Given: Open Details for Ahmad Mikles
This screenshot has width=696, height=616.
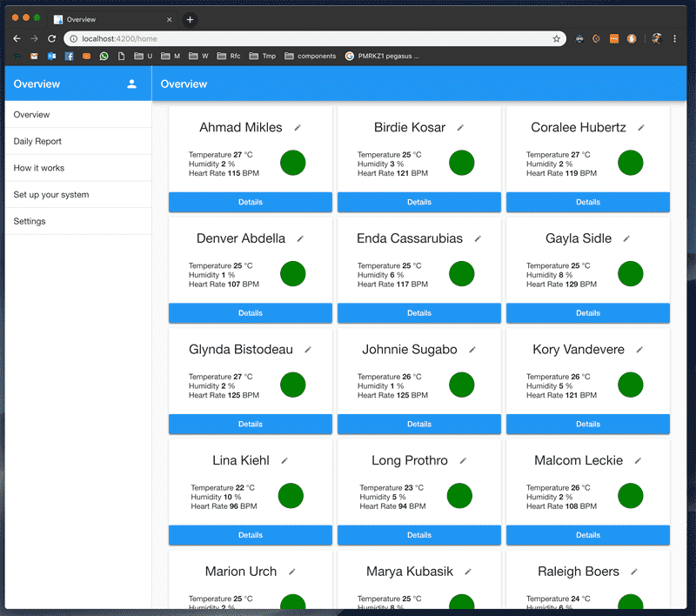Looking at the screenshot, I should (x=251, y=202).
